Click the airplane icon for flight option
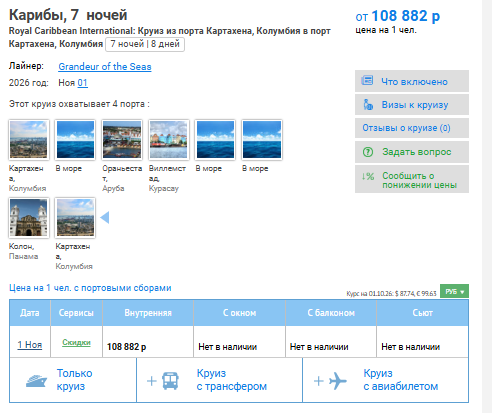492x413 pixels. 338,381
